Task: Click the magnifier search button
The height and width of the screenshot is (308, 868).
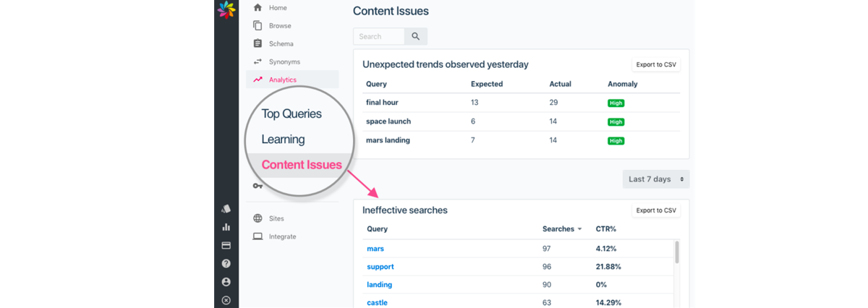Action: [x=416, y=36]
